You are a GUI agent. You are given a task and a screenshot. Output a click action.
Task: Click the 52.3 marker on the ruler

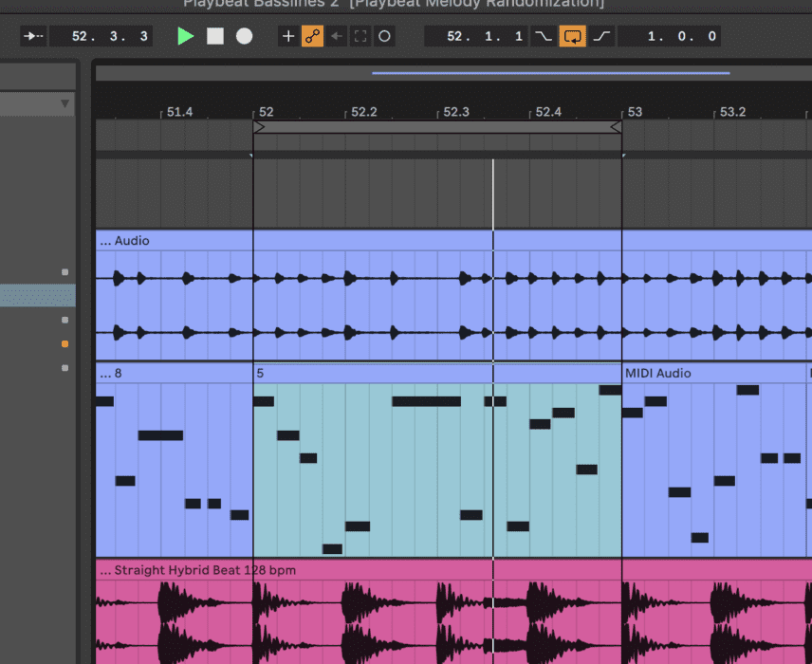[456, 112]
